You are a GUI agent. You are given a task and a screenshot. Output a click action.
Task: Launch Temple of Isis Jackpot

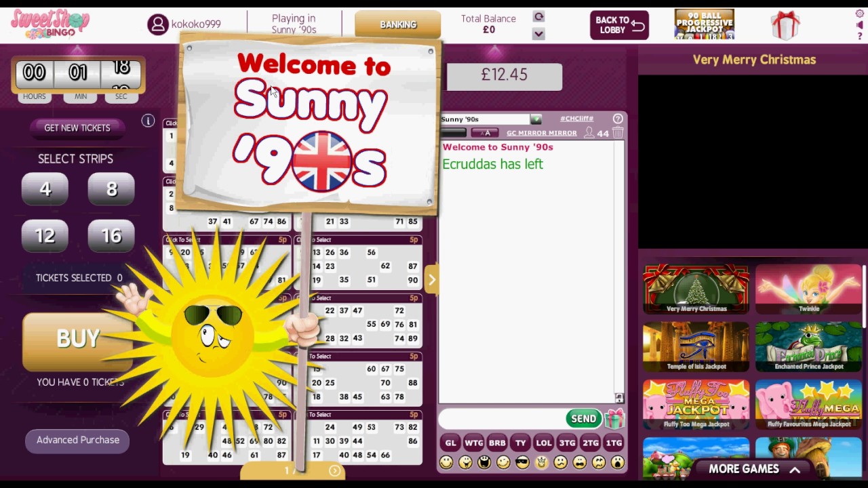[x=696, y=347]
